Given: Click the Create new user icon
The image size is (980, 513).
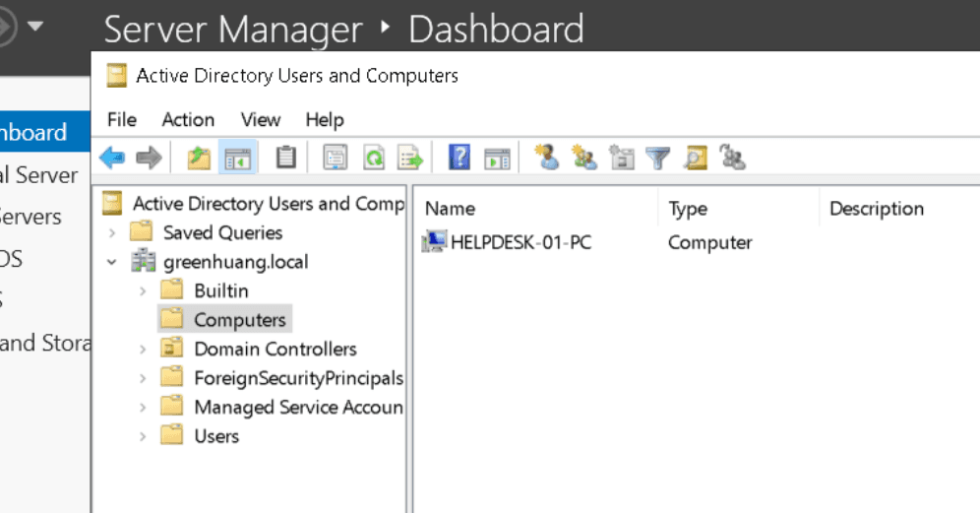Looking at the screenshot, I should (547, 158).
